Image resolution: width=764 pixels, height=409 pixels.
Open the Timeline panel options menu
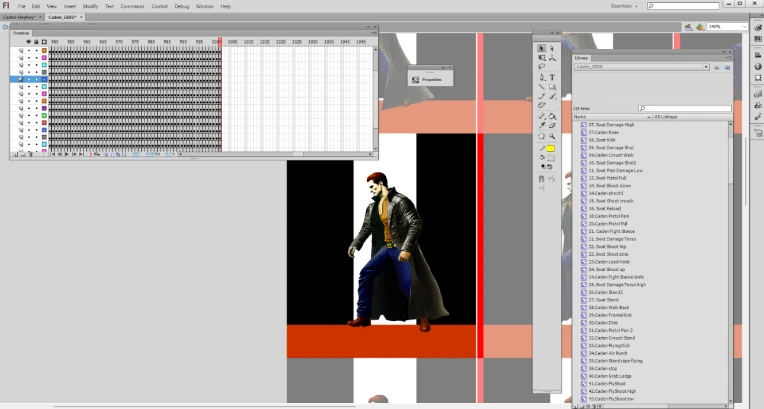pos(374,33)
